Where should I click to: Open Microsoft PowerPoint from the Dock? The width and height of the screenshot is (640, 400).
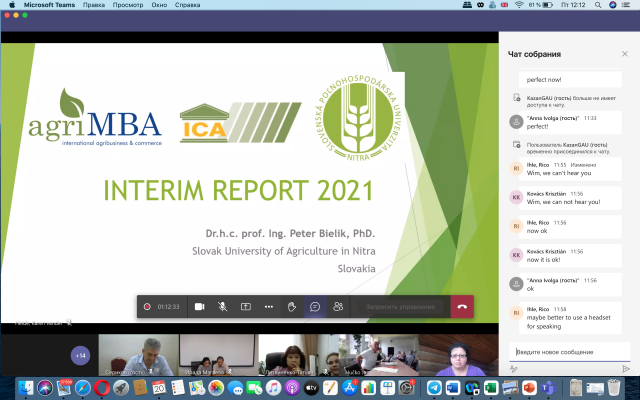click(x=529, y=388)
